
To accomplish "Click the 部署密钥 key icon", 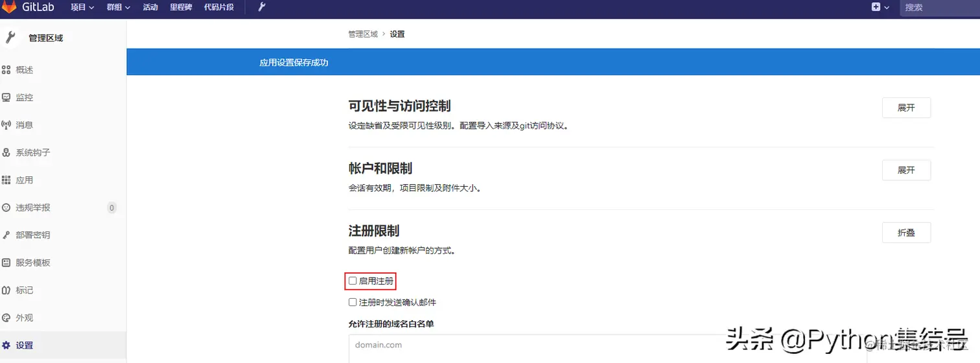I will pos(6,235).
